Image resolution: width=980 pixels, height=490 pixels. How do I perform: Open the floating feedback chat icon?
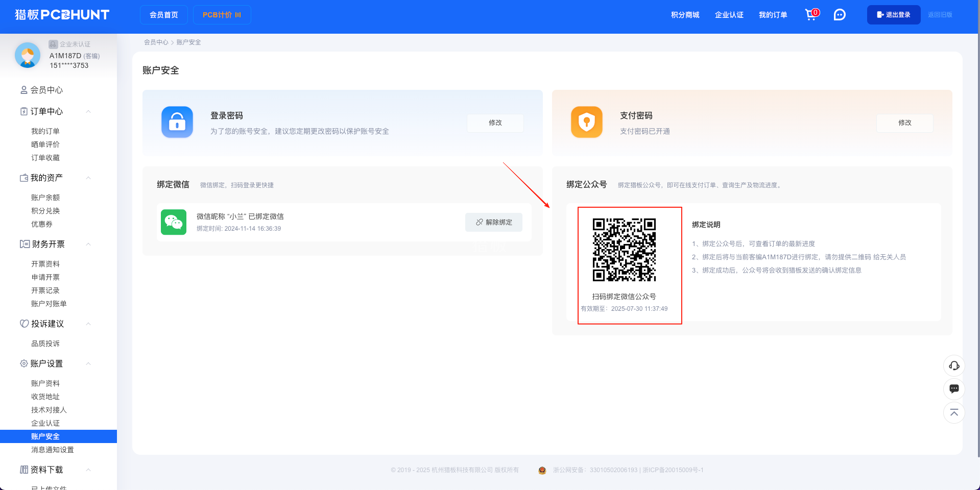pyautogui.click(x=953, y=389)
